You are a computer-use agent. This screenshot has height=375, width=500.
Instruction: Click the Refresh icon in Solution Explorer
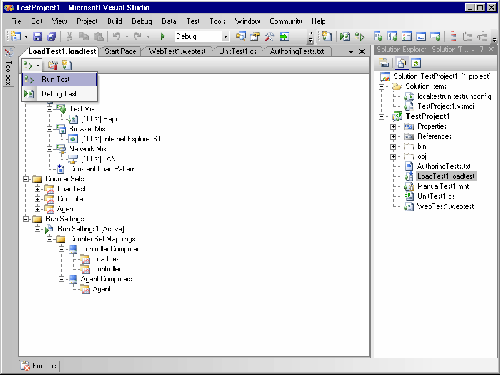click(416, 63)
